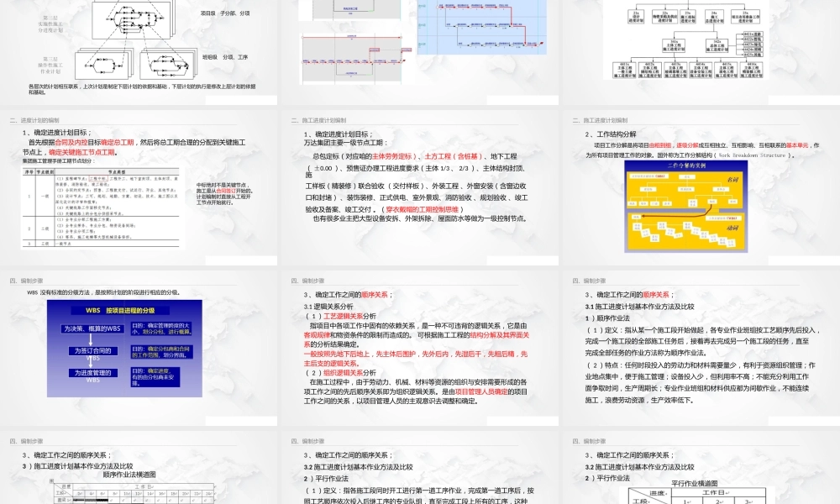840x504 pixels.
Task: Click the heading "二、进度计划的编制"
Action: pos(34,120)
